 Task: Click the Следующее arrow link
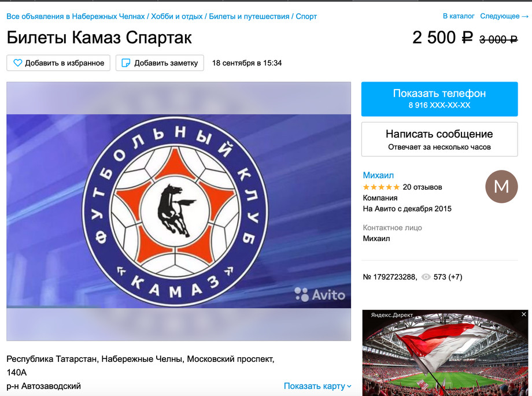point(504,16)
